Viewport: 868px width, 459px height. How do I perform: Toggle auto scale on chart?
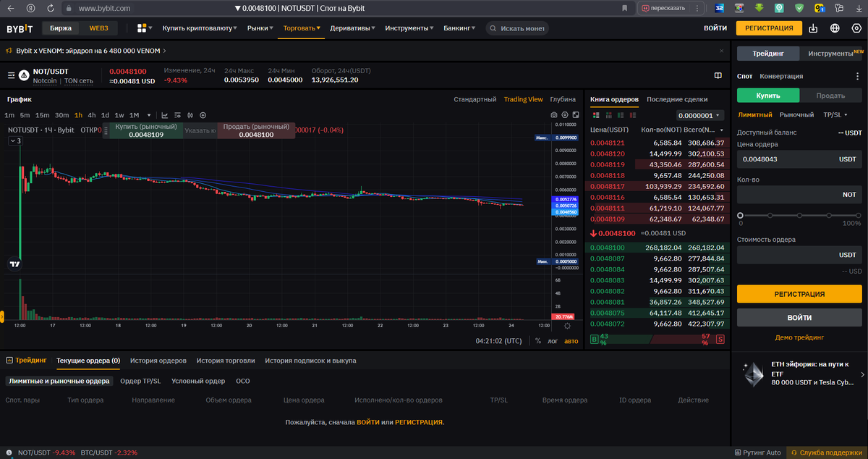tap(571, 341)
